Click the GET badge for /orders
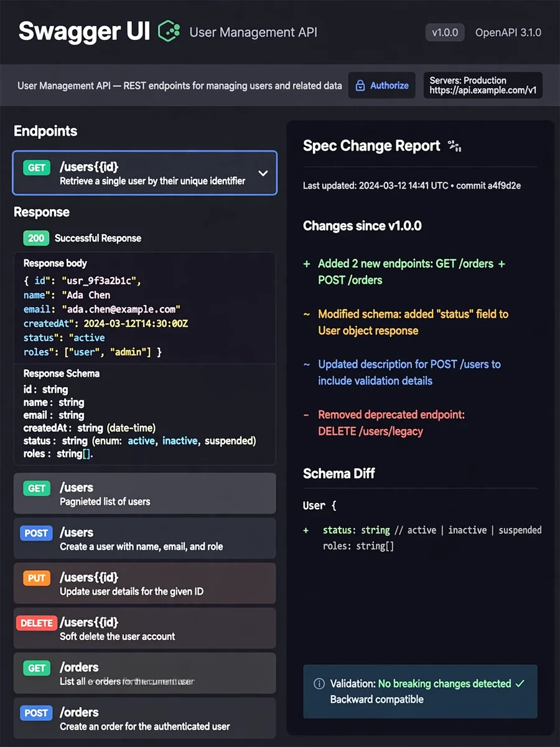Screen dimensions: 560x747 pyautogui.click(x=37, y=668)
